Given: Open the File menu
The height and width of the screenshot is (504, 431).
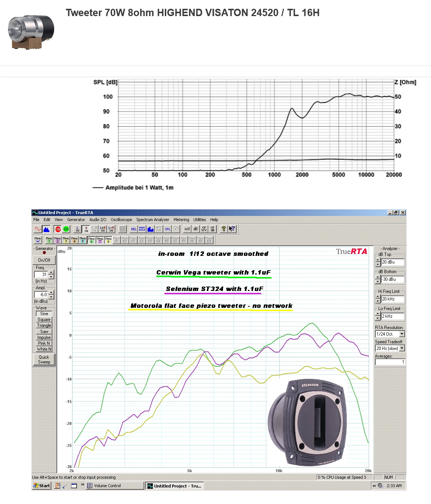Looking at the screenshot, I should (36, 220).
